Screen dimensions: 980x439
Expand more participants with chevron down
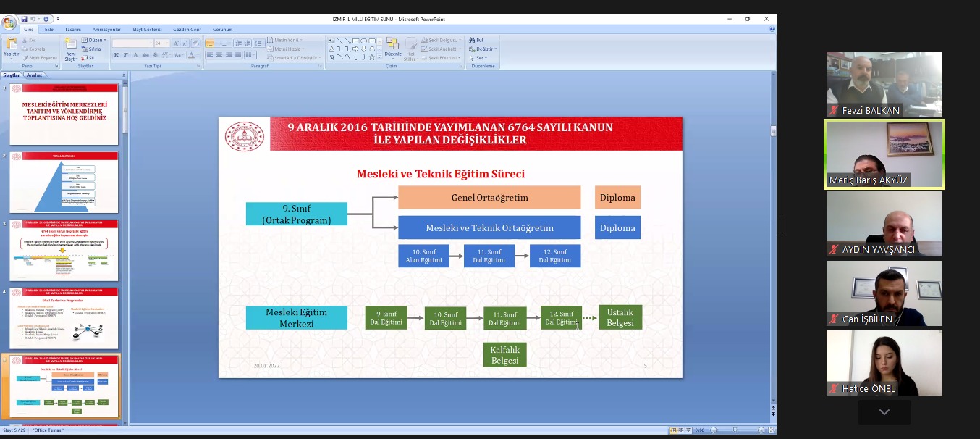tap(884, 411)
